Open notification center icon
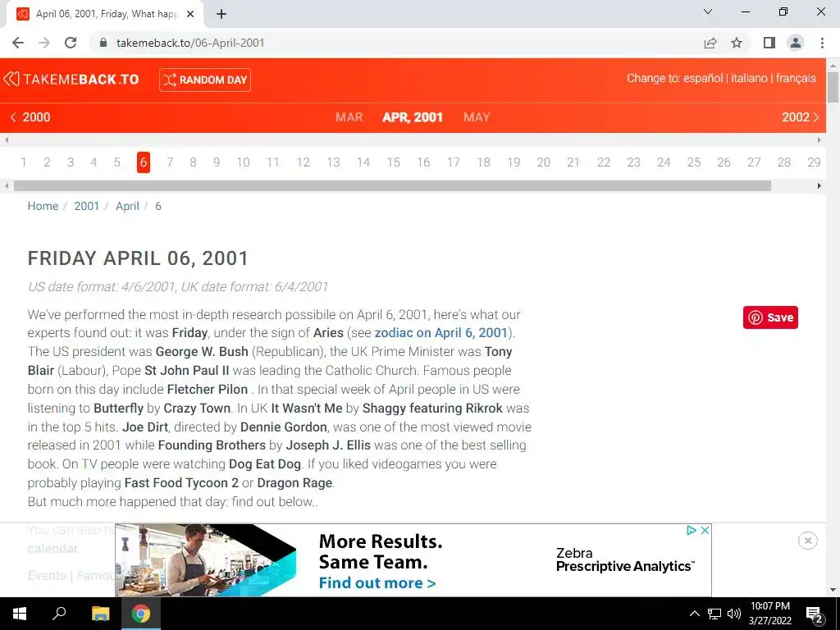The image size is (840, 630). click(815, 614)
